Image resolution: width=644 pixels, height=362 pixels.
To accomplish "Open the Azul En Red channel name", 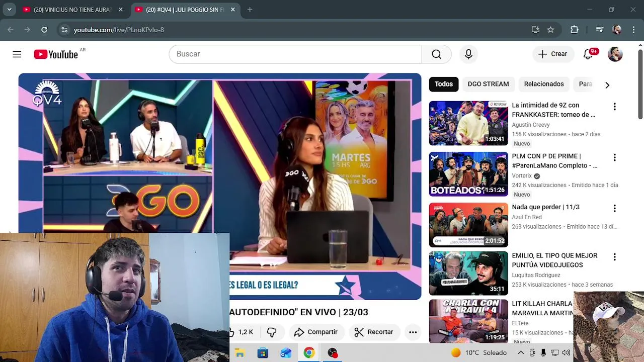I will pyautogui.click(x=527, y=217).
